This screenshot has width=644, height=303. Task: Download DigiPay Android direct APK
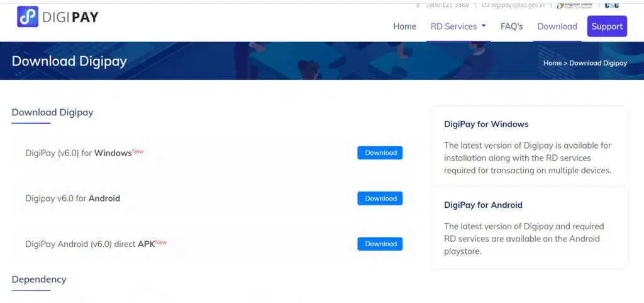(380, 244)
